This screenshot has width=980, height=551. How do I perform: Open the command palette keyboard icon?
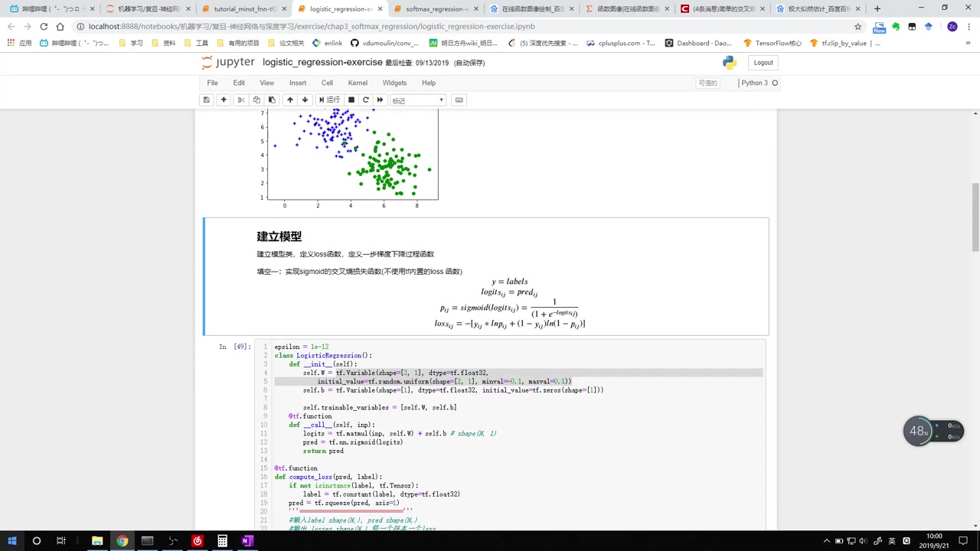pos(459,100)
